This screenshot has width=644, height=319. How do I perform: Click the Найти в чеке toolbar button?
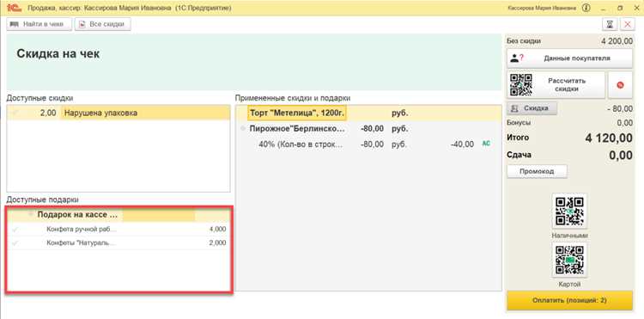(39, 24)
